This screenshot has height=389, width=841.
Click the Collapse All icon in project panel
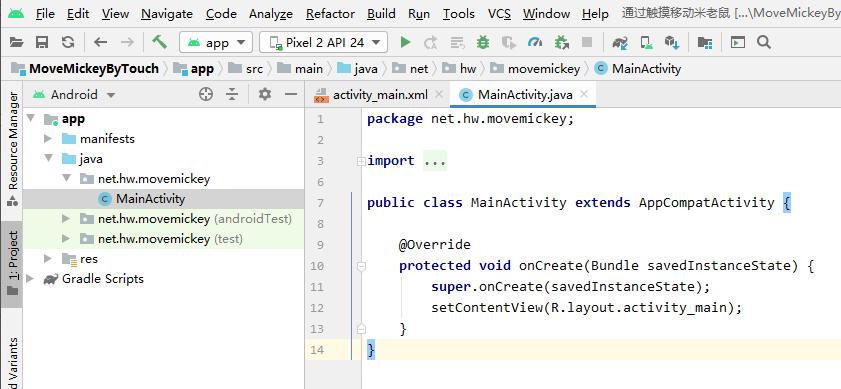click(232, 95)
